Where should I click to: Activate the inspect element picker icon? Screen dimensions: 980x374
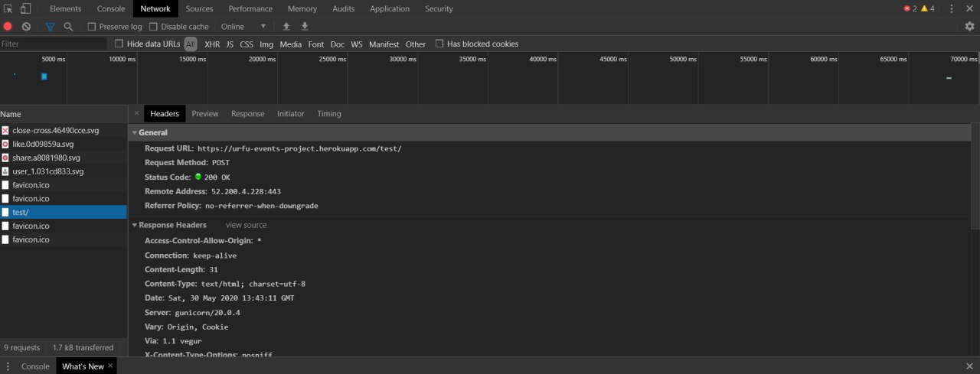tap(9, 8)
